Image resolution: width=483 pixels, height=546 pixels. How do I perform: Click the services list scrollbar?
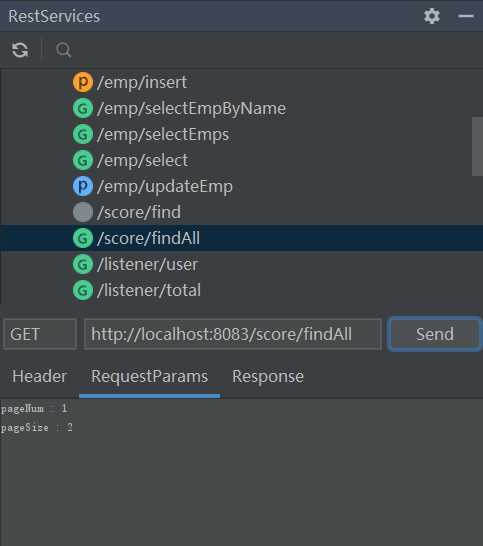pos(477,147)
